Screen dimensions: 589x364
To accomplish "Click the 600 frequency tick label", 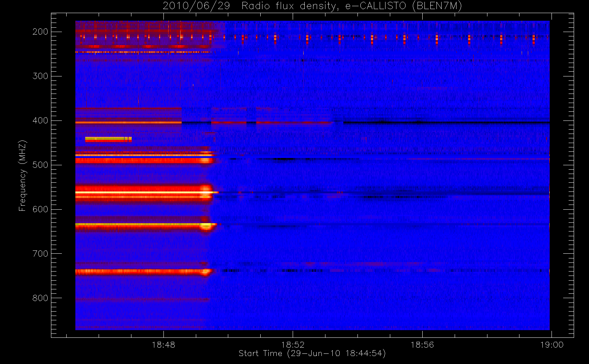I will (x=40, y=209).
